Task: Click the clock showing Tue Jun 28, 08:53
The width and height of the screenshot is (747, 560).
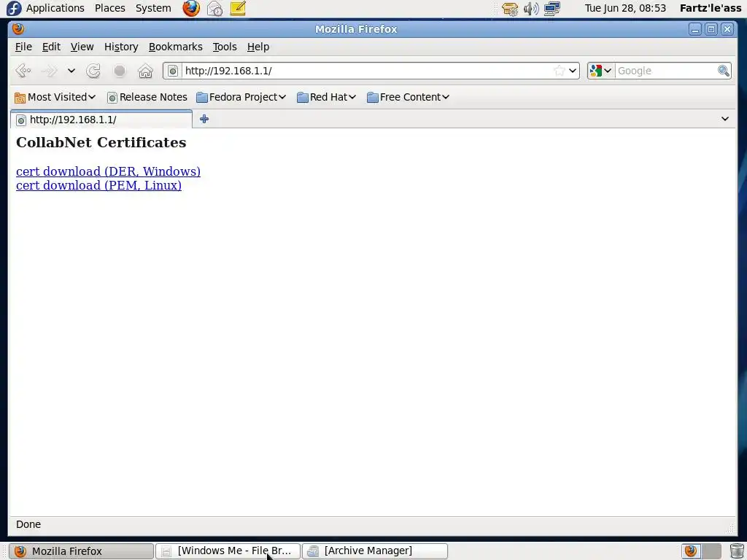Action: point(625,8)
